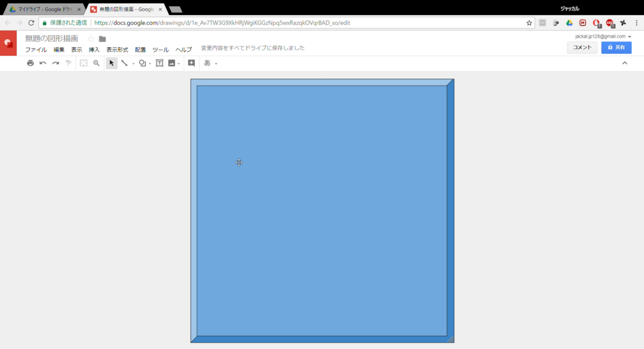This screenshot has height=349, width=644.
Task: Close the 無題の図形描画 browser tab
Action: (160, 9)
